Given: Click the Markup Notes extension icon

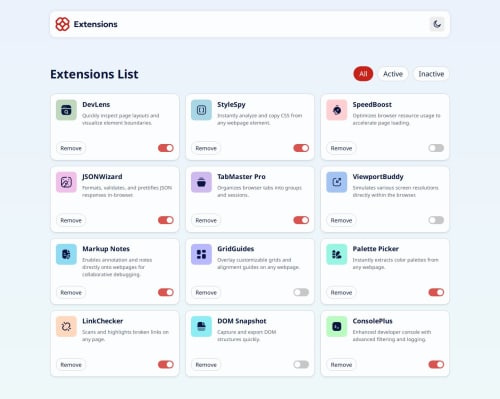Looking at the screenshot, I should pyautogui.click(x=66, y=254).
